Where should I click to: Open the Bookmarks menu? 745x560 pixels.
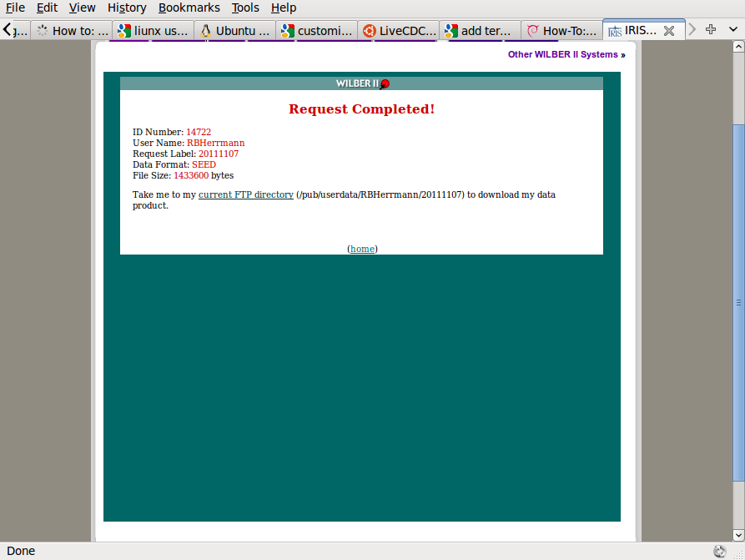coord(189,8)
